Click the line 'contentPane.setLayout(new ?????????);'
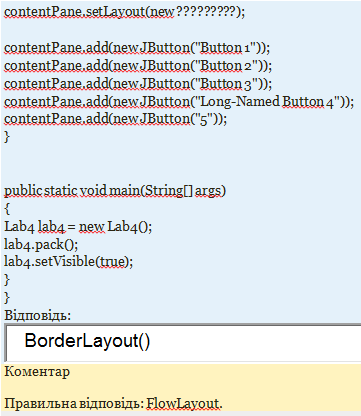The image size is (361, 416). 125,12
